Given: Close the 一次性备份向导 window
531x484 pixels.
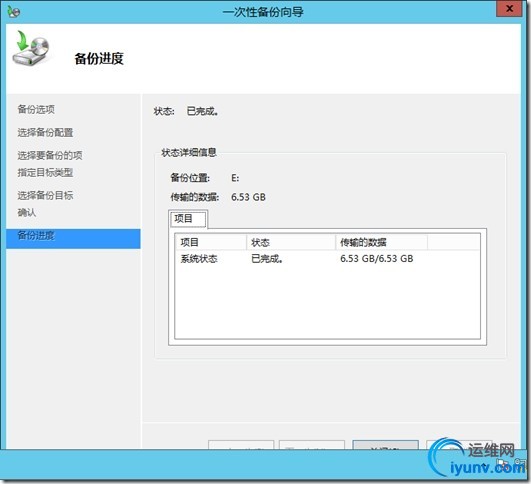Looking at the screenshot, I should [x=509, y=9].
